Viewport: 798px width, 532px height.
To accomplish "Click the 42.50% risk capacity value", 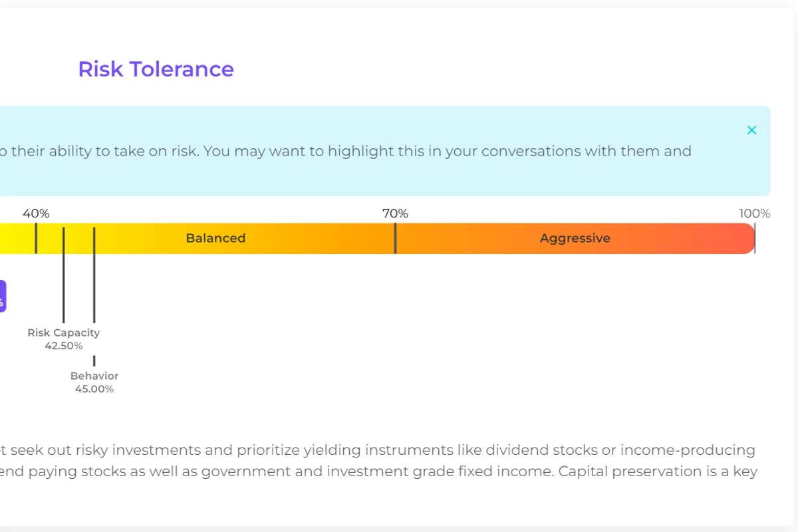I will tap(64, 346).
